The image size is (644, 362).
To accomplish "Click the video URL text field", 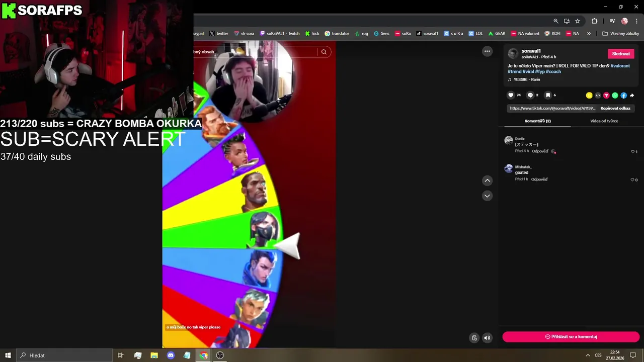I will pyautogui.click(x=552, y=108).
